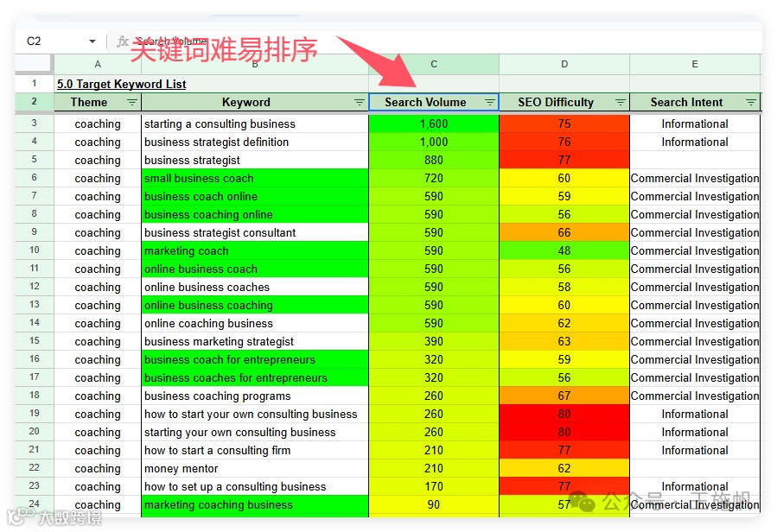777x532 pixels.
Task: Select row 1 header
Action: pos(35,84)
